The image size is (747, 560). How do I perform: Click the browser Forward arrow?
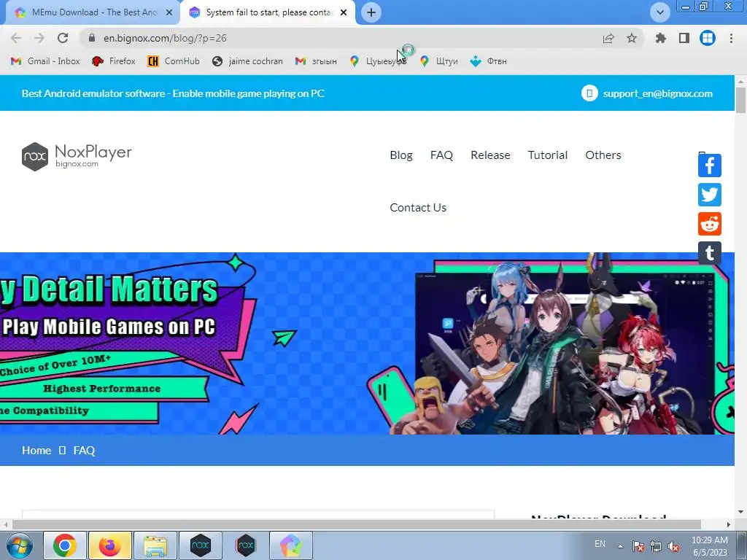coord(39,38)
